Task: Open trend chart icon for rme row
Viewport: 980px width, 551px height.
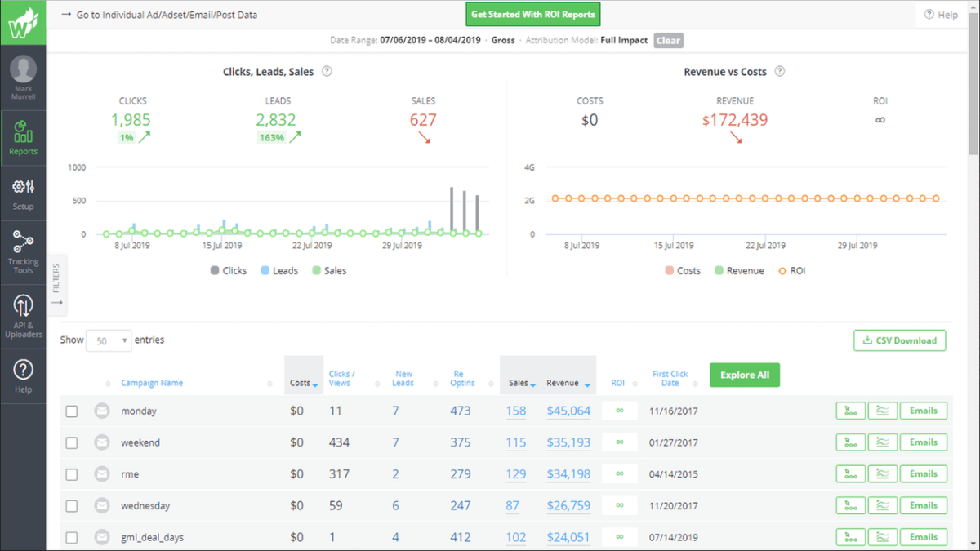Action: pos(882,473)
